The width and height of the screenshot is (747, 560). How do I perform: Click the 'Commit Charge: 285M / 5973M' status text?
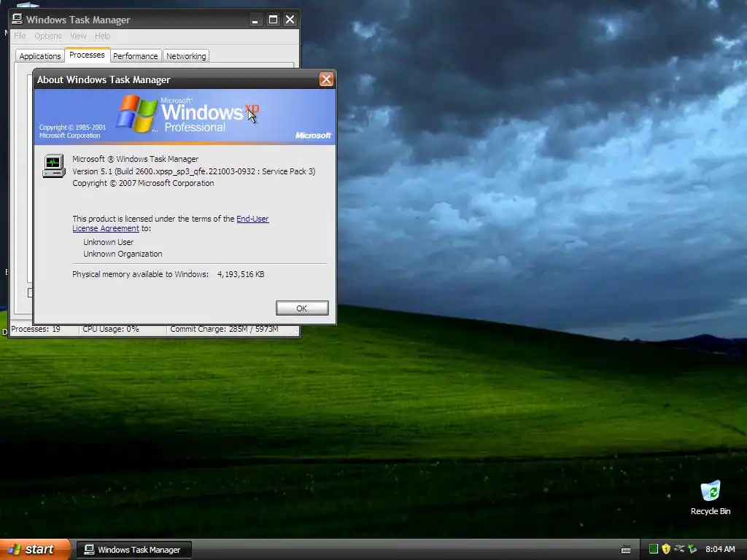[224, 329]
